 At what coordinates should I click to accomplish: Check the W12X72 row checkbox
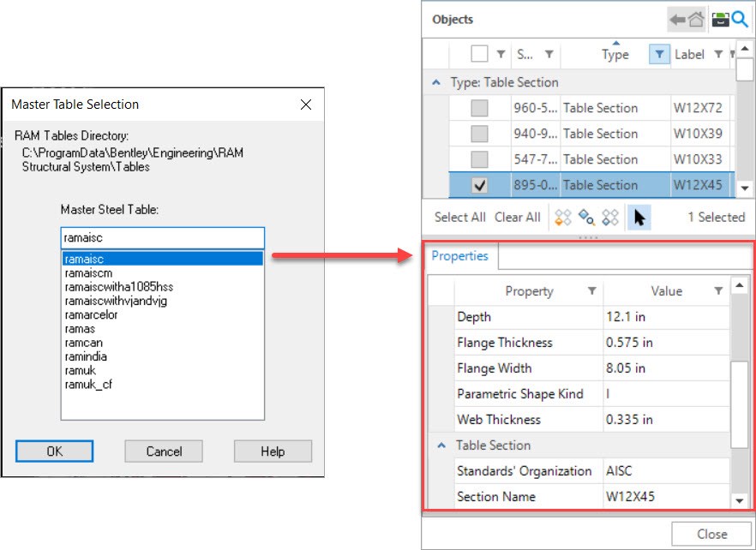(480, 108)
